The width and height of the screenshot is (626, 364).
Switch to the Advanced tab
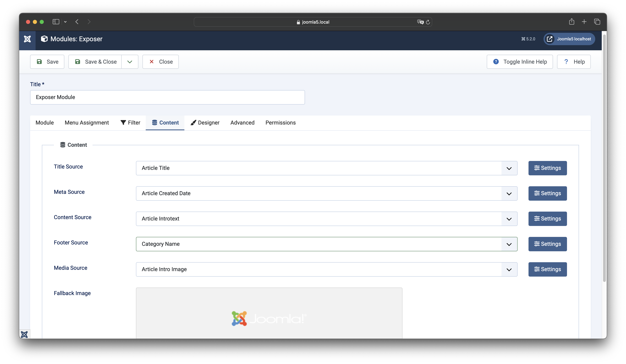[243, 122]
